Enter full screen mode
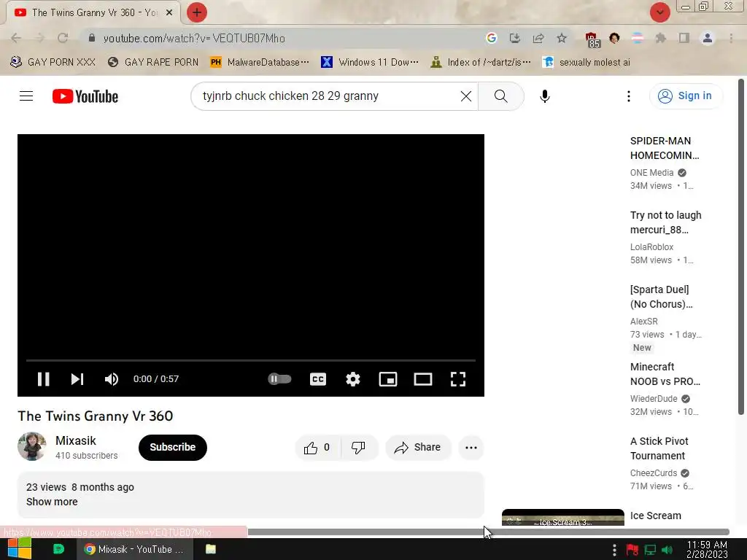This screenshot has height=560, width=747. tap(458, 379)
